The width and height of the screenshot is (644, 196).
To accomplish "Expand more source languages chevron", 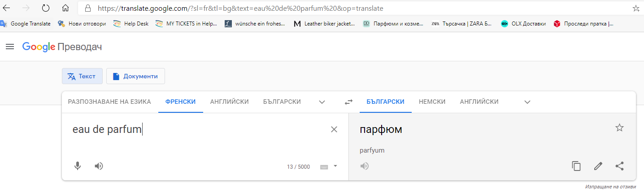I will pos(322,102).
